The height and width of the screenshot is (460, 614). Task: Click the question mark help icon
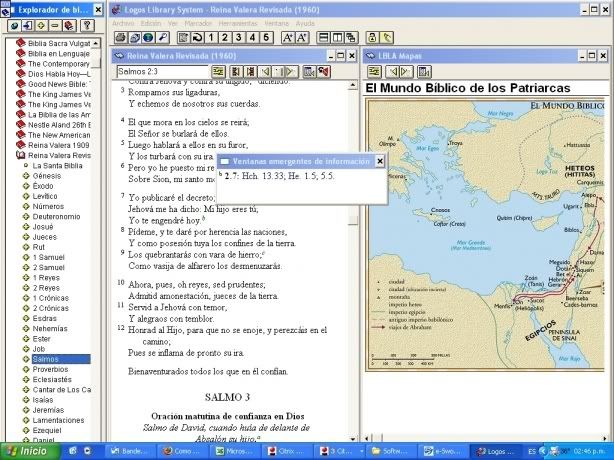pos(87,26)
